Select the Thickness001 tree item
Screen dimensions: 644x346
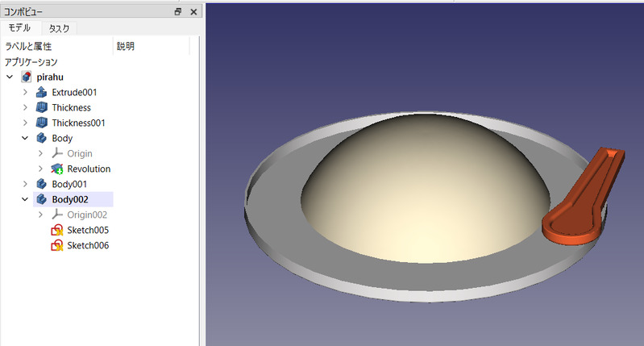pos(78,123)
